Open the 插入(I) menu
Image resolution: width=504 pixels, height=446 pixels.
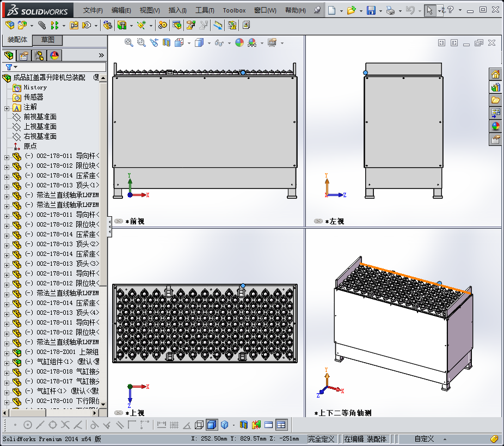pyautogui.click(x=177, y=10)
